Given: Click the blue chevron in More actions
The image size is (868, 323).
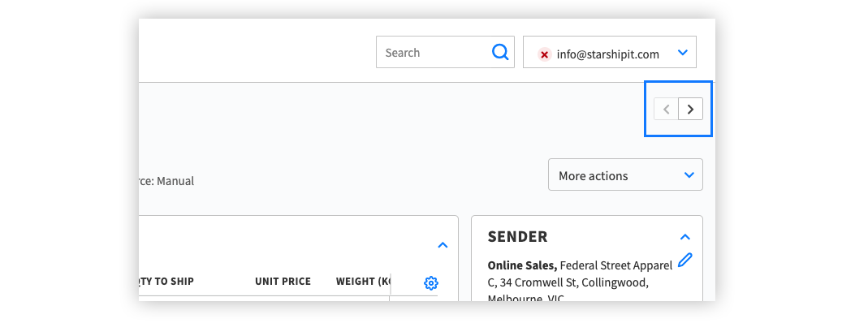Looking at the screenshot, I should click(x=689, y=174).
